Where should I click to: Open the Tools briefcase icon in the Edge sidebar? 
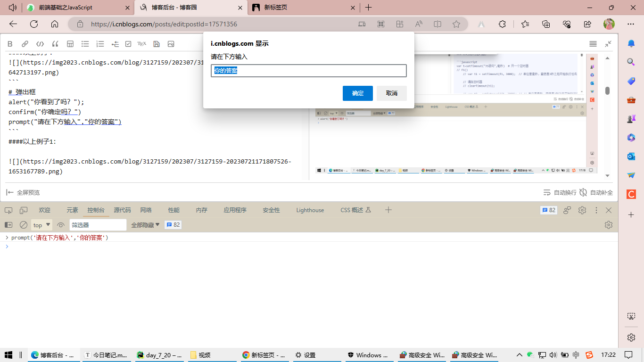[x=631, y=100]
